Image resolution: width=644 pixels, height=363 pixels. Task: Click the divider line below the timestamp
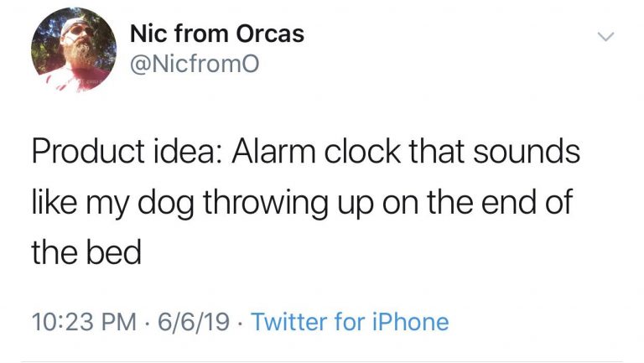pyautogui.click(x=322, y=360)
